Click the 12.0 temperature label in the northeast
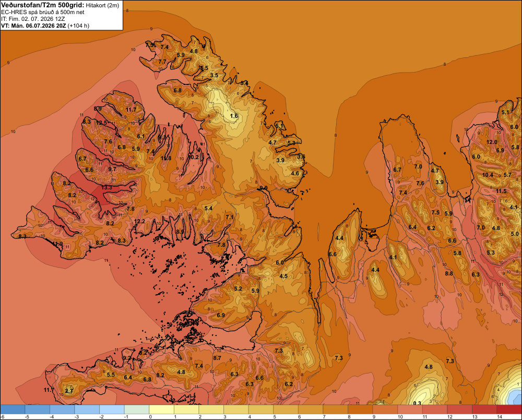522x420 pixels. click(492, 142)
